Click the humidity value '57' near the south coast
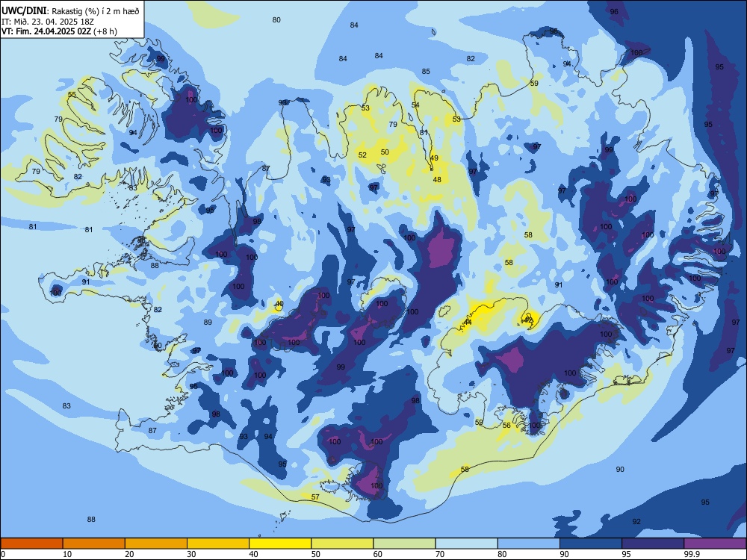This screenshot has height=560, width=747. (315, 497)
